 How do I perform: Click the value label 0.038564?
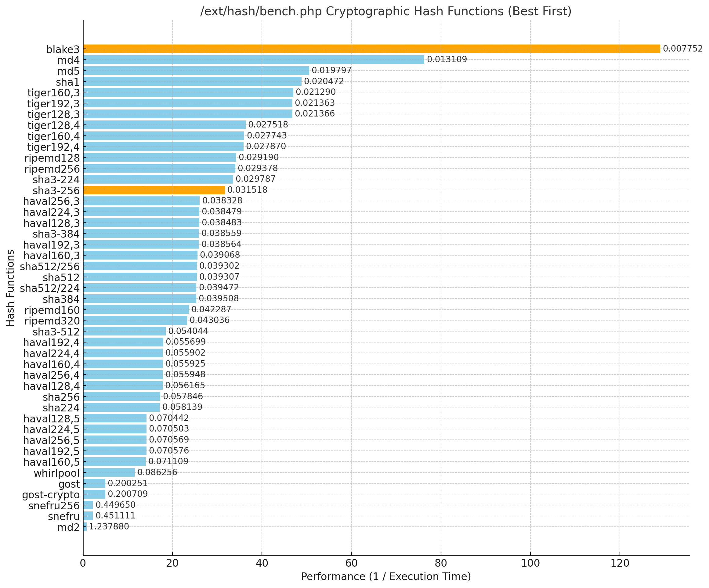coord(222,244)
